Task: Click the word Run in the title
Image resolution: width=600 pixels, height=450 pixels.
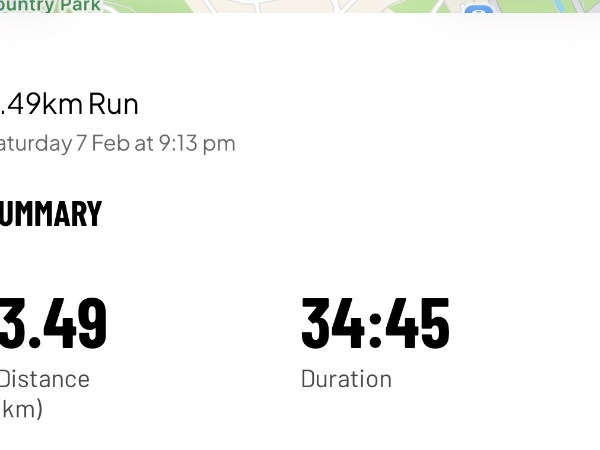Action: point(113,103)
